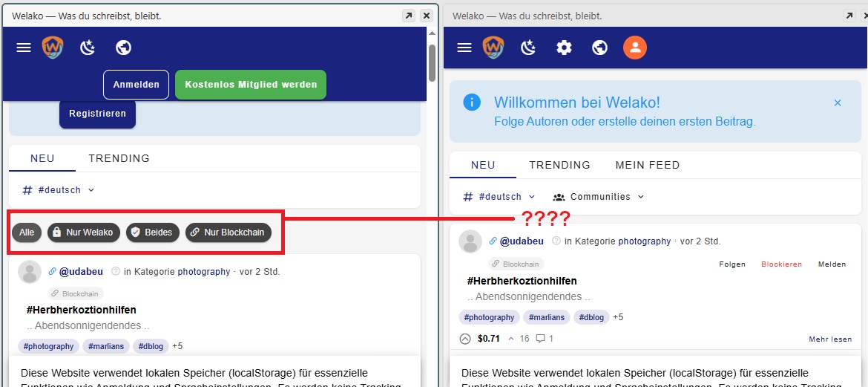868x387 pixels.
Task: Click @udabeu avatar in right window
Action: (470, 241)
